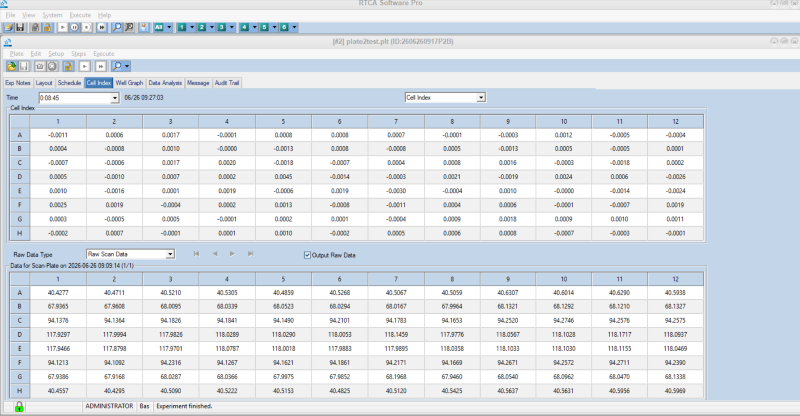The image size is (800, 416).
Task: Click the green lock icon in status bar
Action: [x=19, y=407]
